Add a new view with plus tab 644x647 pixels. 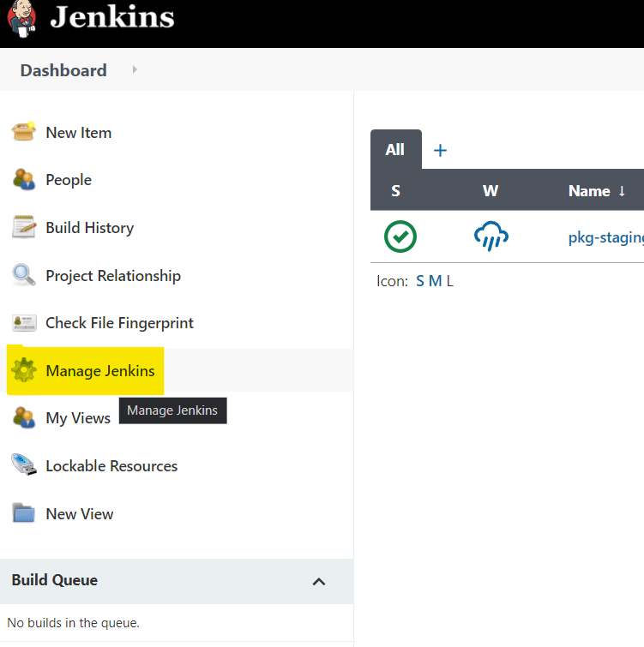pyautogui.click(x=440, y=150)
